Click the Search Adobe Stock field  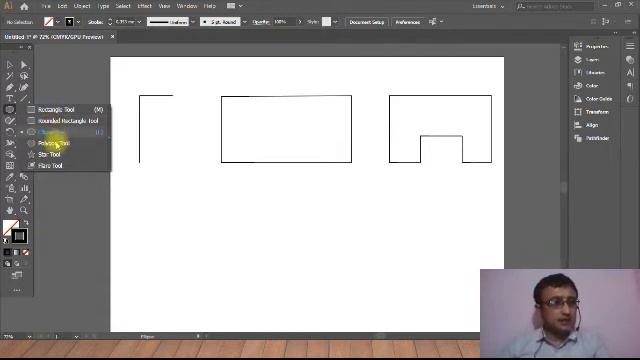(554, 6)
